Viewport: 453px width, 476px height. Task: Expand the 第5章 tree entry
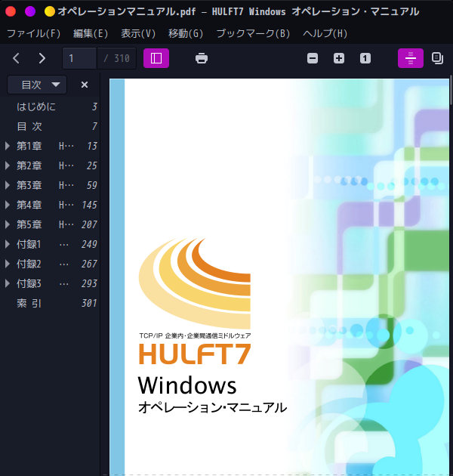(8, 224)
